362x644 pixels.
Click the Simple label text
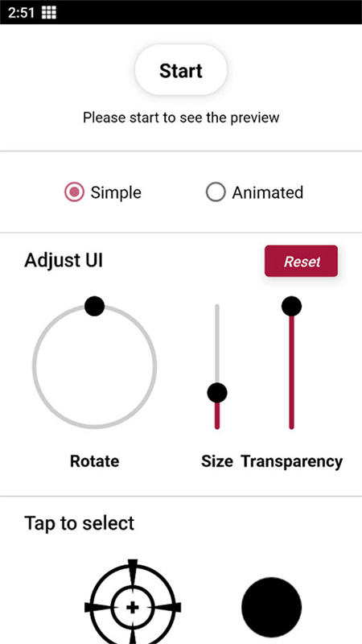[116, 192]
